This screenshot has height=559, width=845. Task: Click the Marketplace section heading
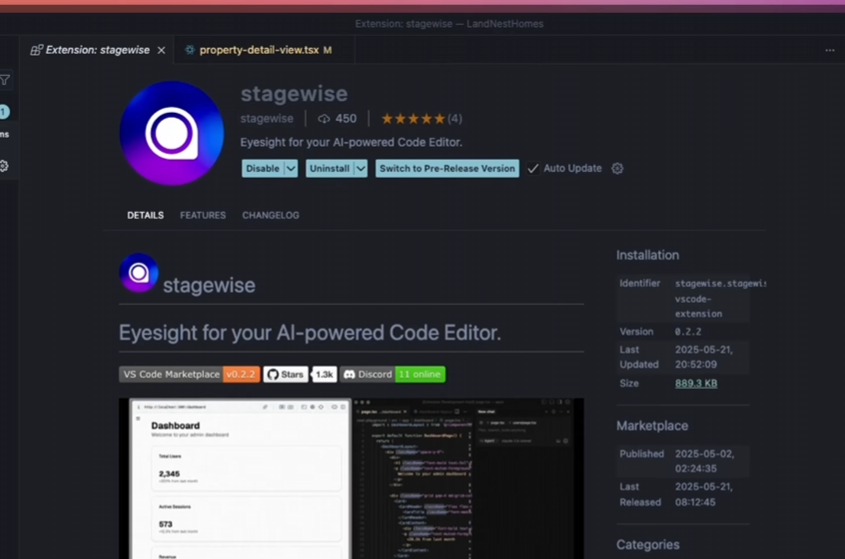coord(652,426)
